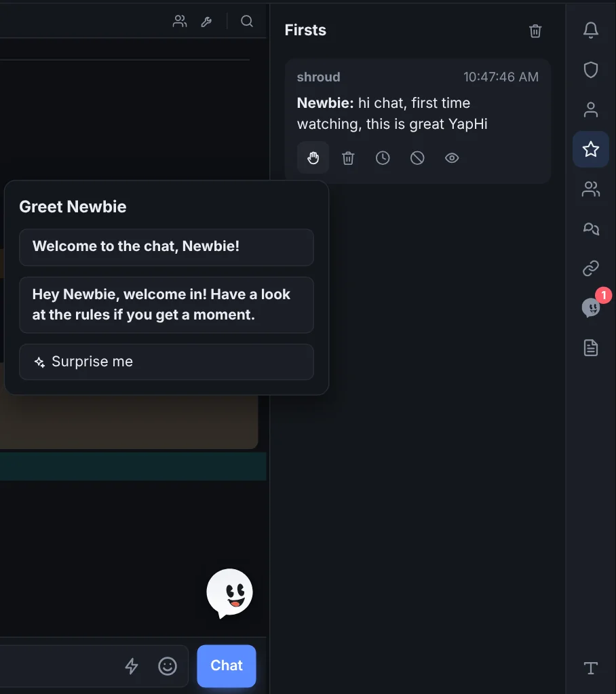Screen dimensions: 616x694
Task: Choose 'Hey Newbie, welcome in!' greeting
Action: click(166, 305)
